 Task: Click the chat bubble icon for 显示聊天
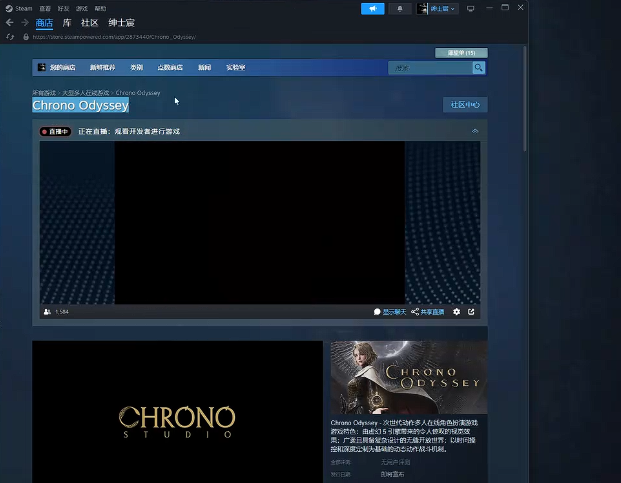(x=377, y=312)
